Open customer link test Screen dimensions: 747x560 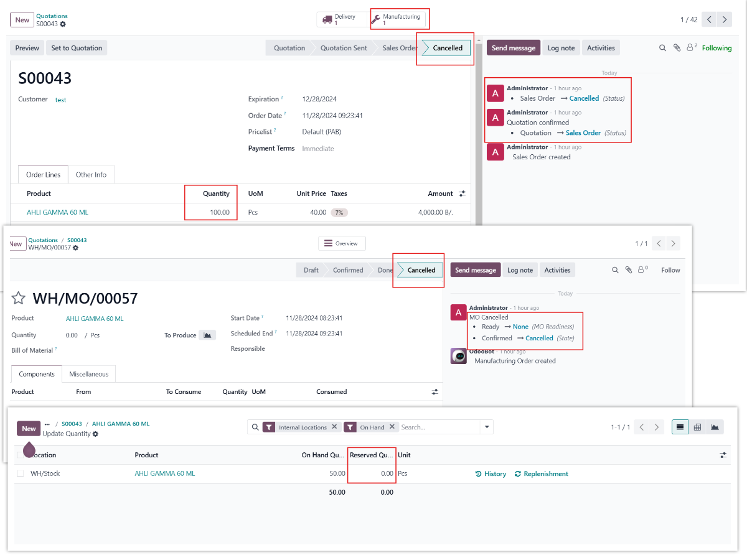click(60, 100)
